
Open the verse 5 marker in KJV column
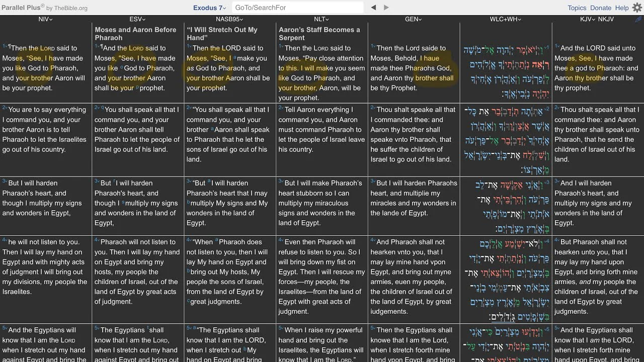tap(557, 328)
